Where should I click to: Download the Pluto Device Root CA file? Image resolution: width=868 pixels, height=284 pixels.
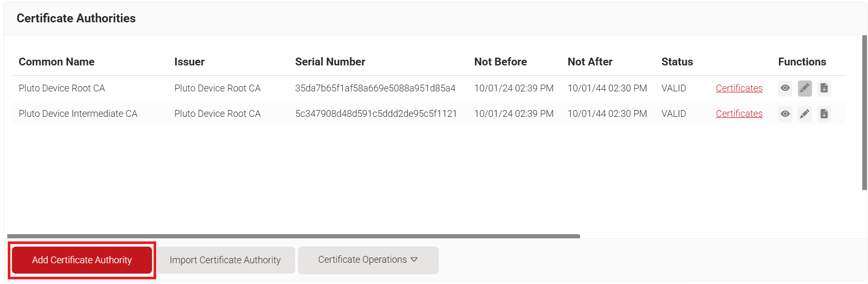tap(824, 88)
